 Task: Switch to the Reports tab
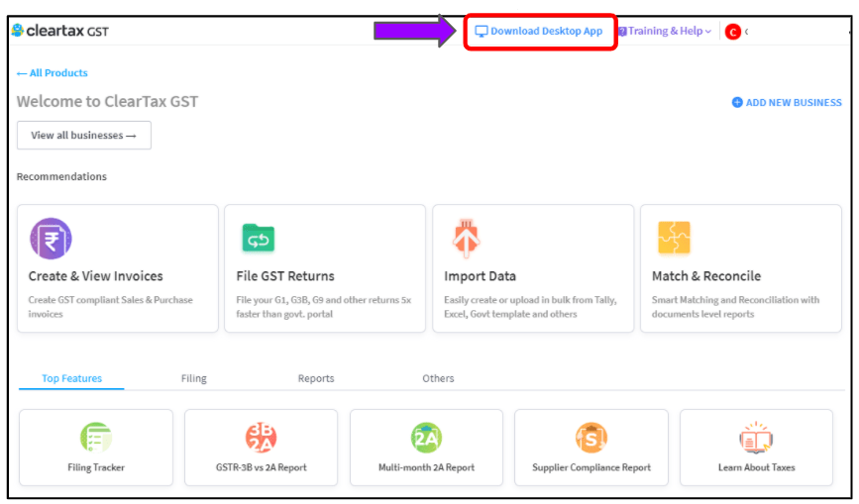(316, 378)
